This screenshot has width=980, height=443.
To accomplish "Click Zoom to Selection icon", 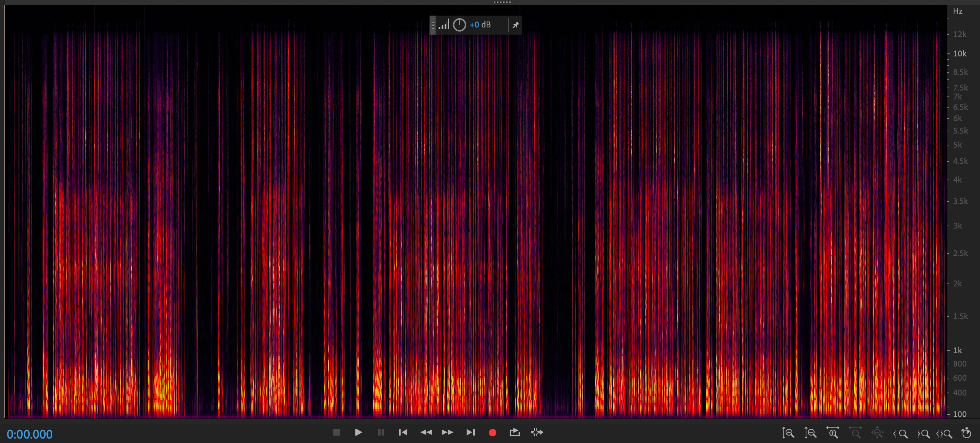I will tap(945, 433).
